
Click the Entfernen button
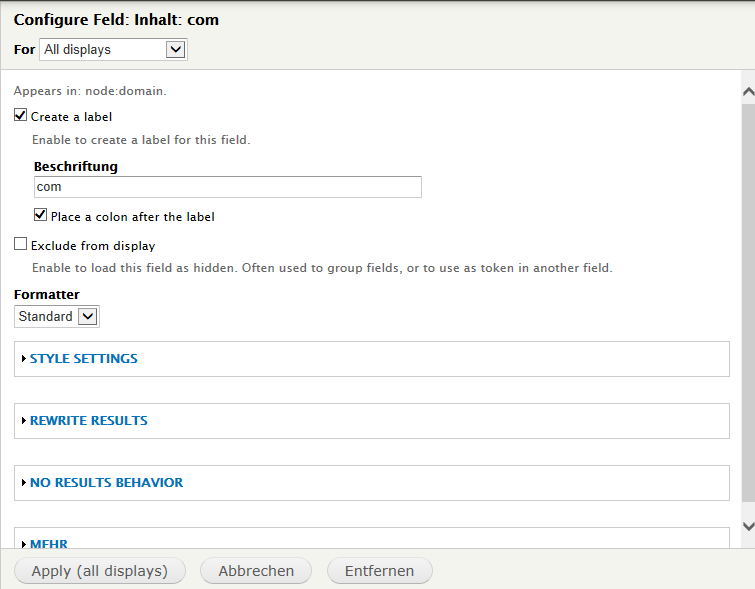click(x=379, y=571)
